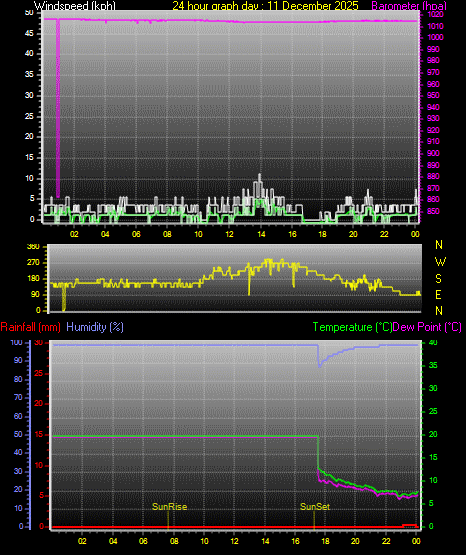Click the 06 hour label under humidity graph

click(x=143, y=541)
